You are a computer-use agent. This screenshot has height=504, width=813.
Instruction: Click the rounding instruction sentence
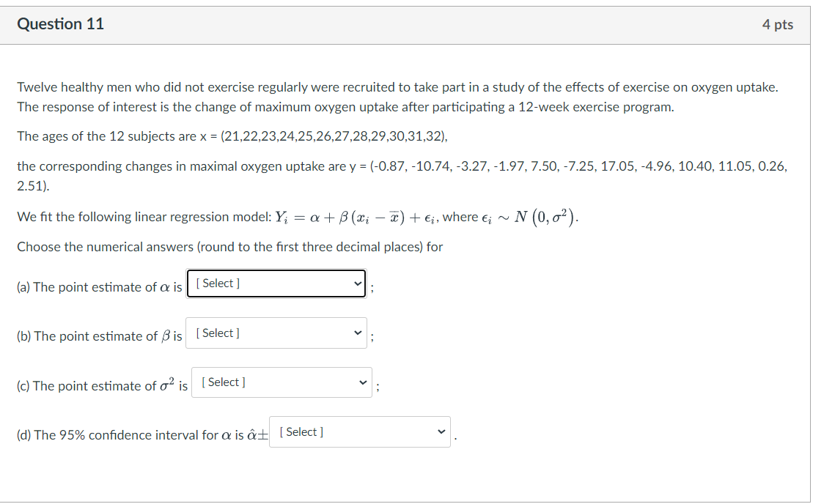[x=232, y=246]
